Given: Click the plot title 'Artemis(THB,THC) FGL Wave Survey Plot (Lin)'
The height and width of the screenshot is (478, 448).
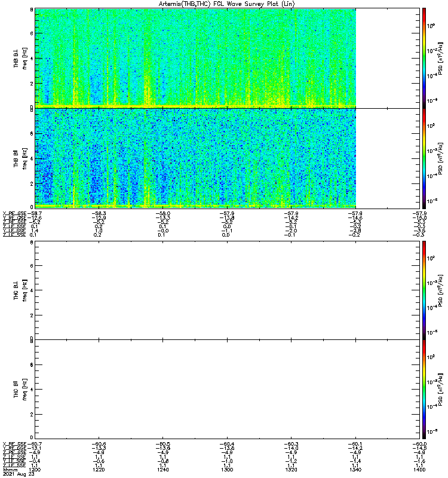Looking at the screenshot, I should click(227, 4).
